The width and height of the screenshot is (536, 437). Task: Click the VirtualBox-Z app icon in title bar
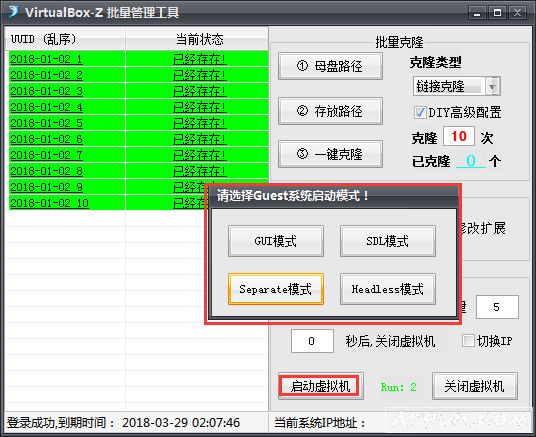(x=13, y=11)
